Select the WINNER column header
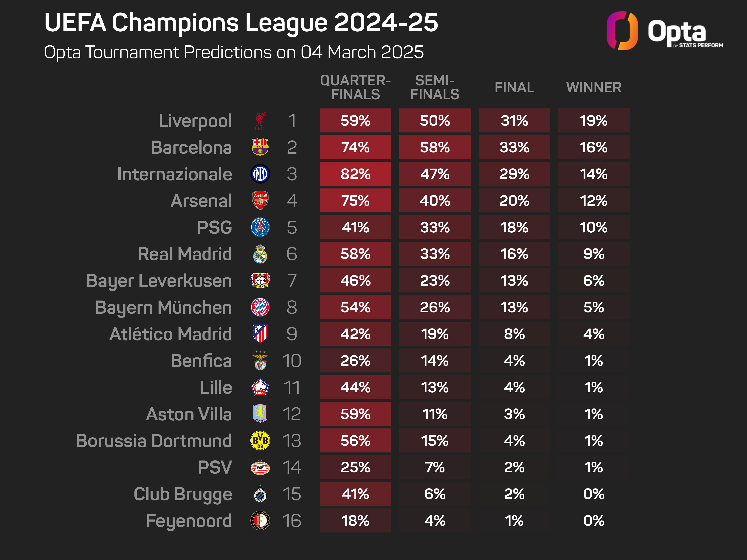This screenshot has width=747, height=560. 594,87
